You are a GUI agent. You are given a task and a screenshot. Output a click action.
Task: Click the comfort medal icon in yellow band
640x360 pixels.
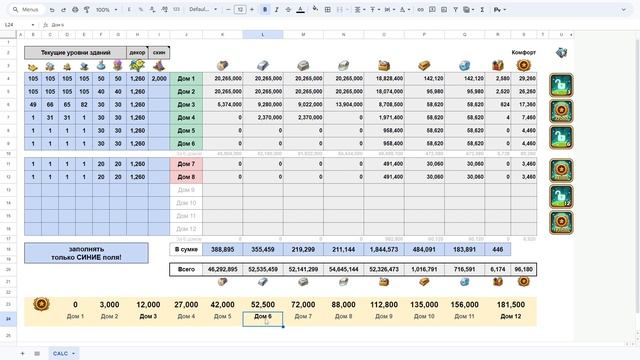pos(41,304)
